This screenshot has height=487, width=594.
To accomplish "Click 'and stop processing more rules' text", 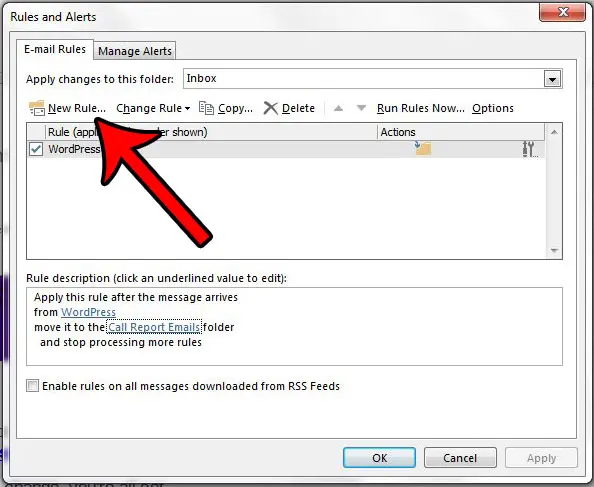I will [121, 342].
